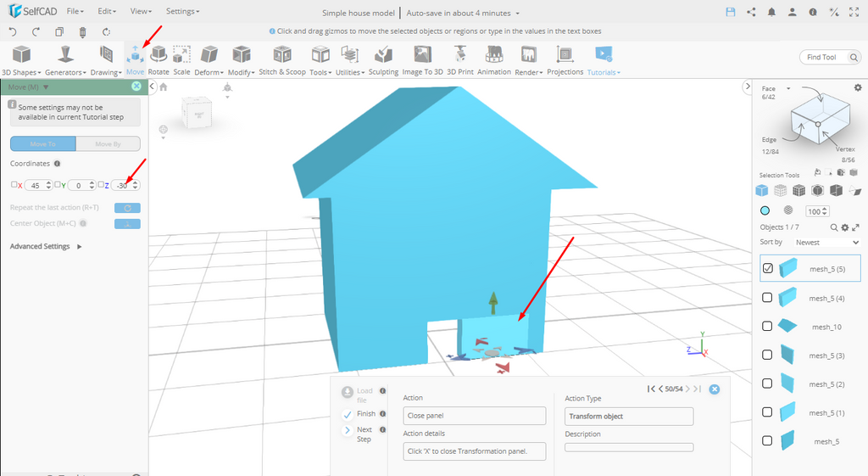Click the Redo arrow icon
This screenshot has width=868, height=476.
point(36,31)
